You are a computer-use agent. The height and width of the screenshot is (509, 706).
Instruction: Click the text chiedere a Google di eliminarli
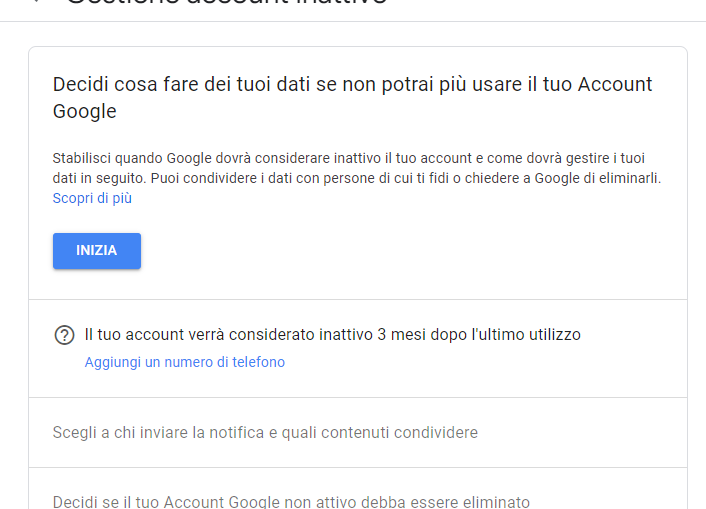(x=563, y=178)
